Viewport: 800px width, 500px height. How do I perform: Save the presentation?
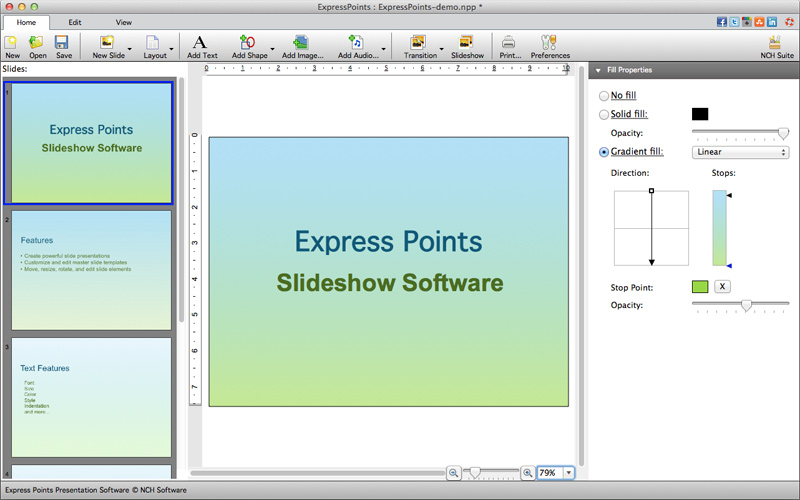pyautogui.click(x=63, y=46)
